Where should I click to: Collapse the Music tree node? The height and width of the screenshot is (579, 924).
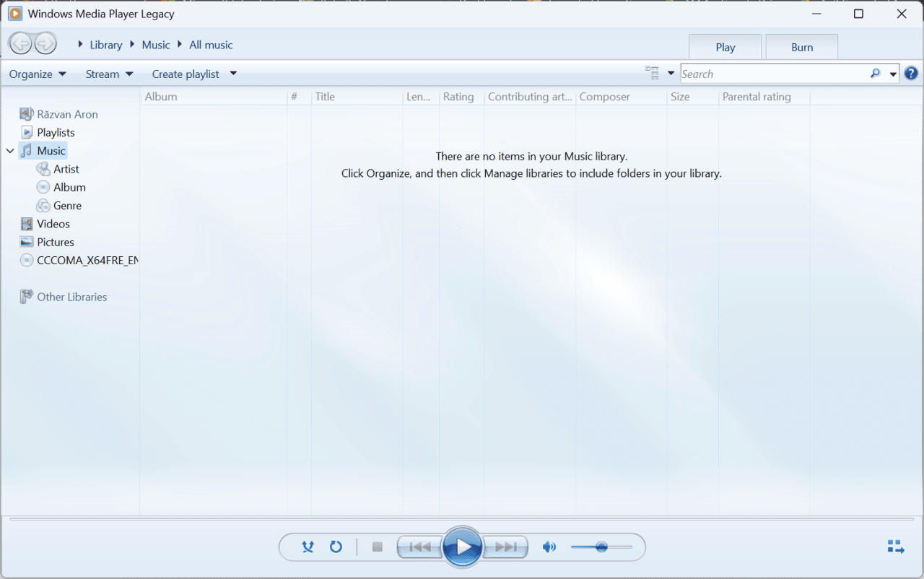[10, 151]
